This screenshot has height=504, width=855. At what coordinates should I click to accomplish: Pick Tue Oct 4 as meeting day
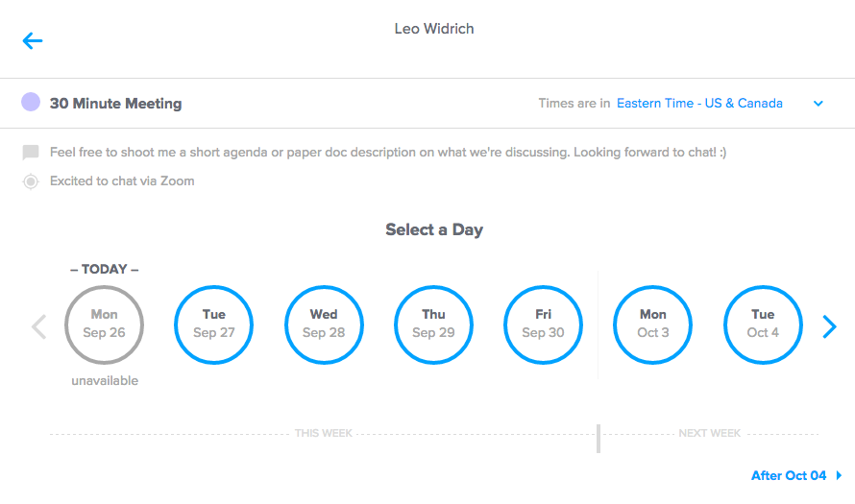pos(763,324)
